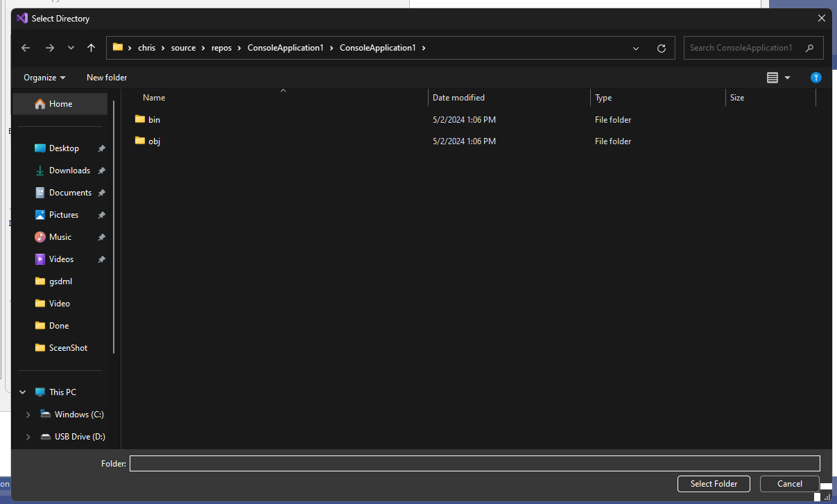837x504 pixels.
Task: Open the help question mark
Action: point(816,78)
